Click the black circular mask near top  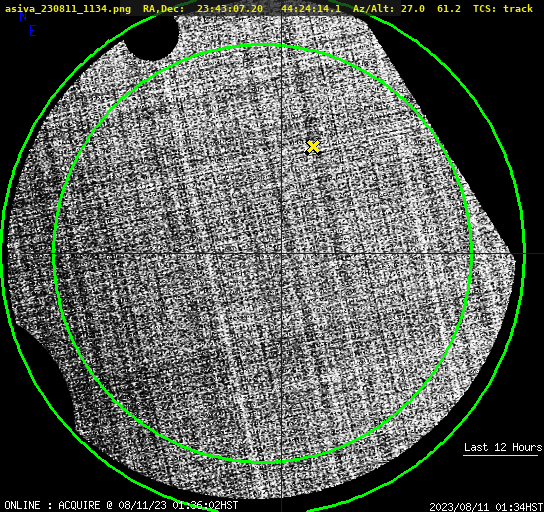(x=152, y=37)
